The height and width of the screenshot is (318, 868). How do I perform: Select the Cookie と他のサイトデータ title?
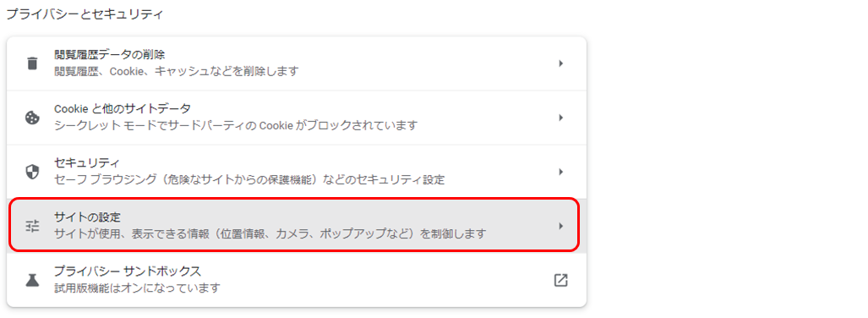123,108
